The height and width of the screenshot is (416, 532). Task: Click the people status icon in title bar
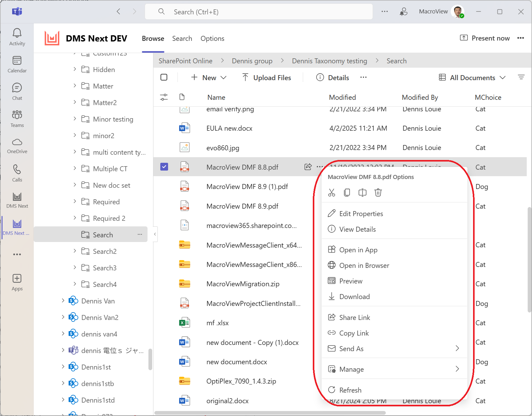(x=404, y=12)
